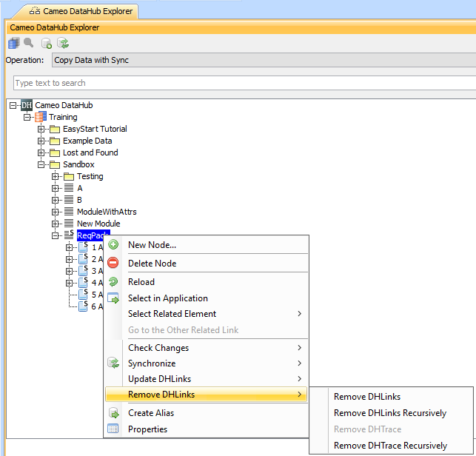Select Delete Node in the context menu
The height and width of the screenshot is (456, 476).
tap(152, 264)
